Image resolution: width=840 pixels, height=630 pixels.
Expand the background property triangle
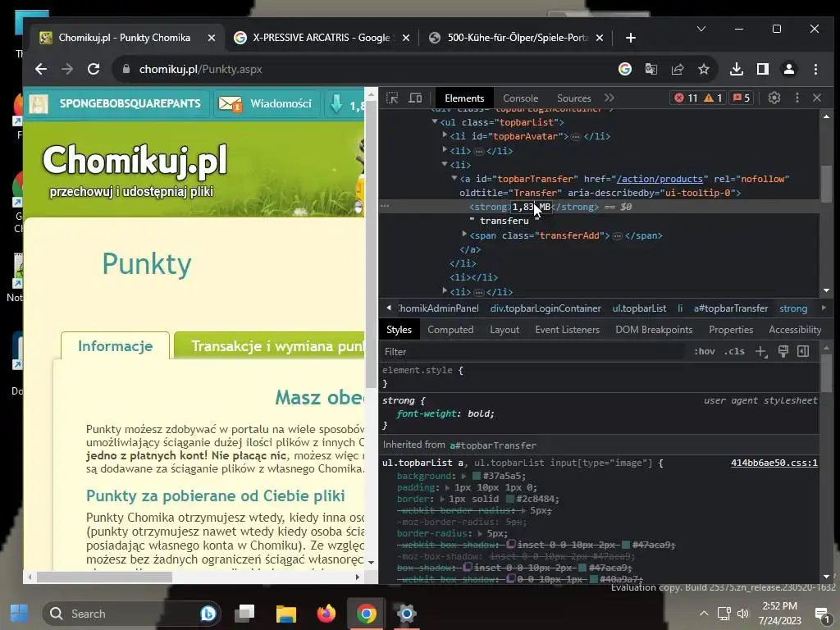point(464,476)
